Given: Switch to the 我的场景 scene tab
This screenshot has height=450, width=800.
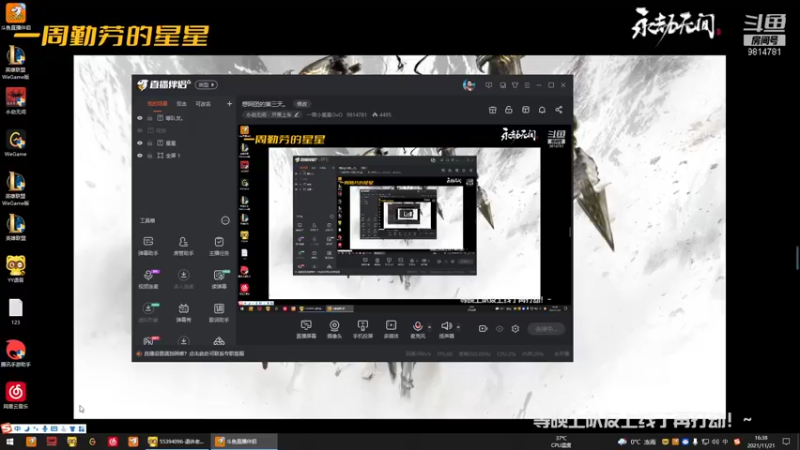Looking at the screenshot, I should [x=157, y=104].
